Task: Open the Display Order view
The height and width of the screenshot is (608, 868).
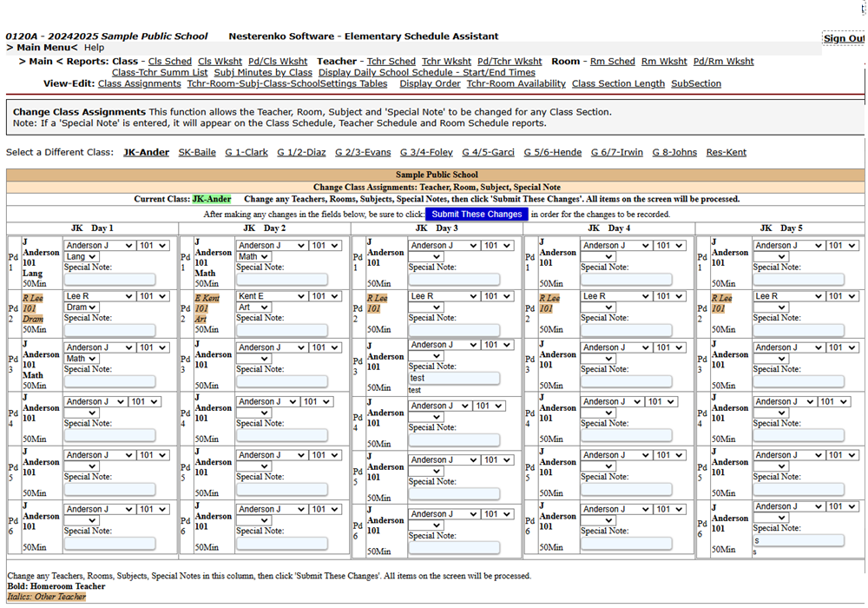Action: point(430,84)
